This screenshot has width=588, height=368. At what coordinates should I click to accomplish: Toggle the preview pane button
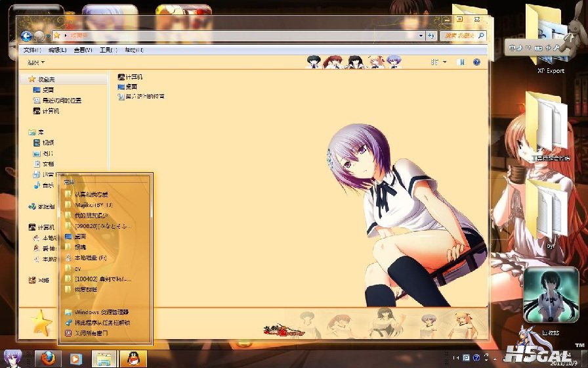click(461, 62)
